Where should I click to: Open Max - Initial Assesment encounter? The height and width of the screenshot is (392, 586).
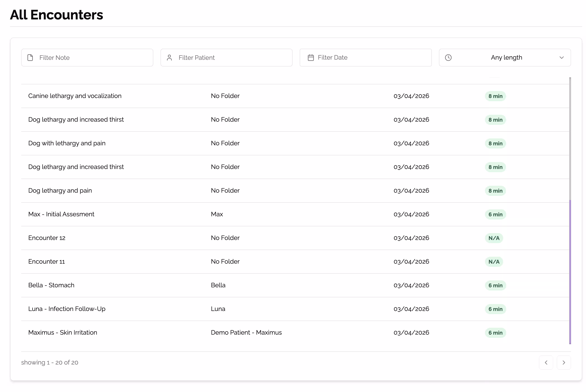pyautogui.click(x=61, y=214)
